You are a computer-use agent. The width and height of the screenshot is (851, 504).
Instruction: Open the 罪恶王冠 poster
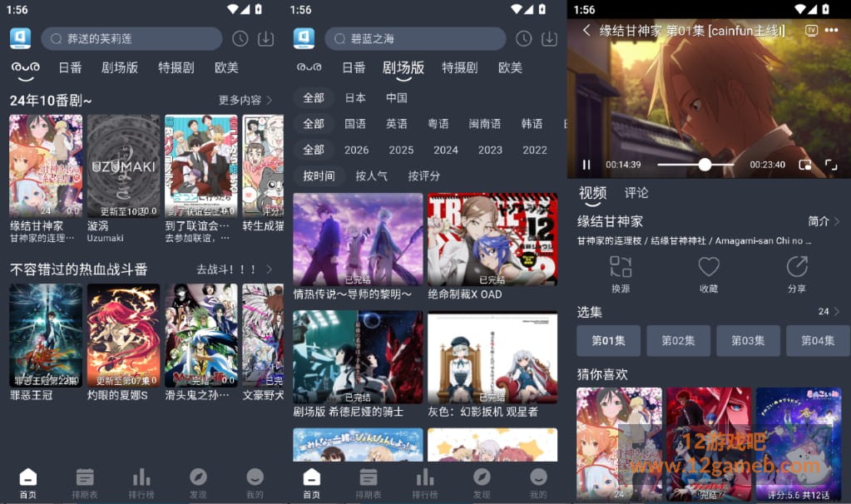[46, 335]
